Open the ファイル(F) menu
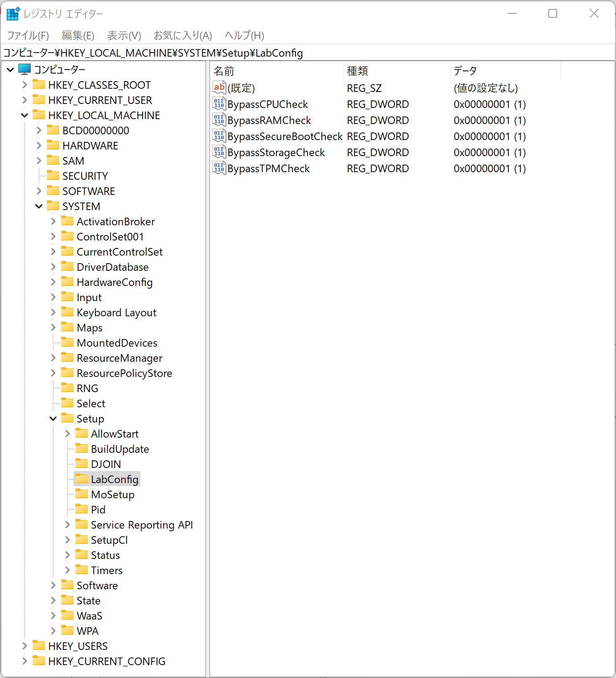This screenshot has height=678, width=616. (28, 35)
